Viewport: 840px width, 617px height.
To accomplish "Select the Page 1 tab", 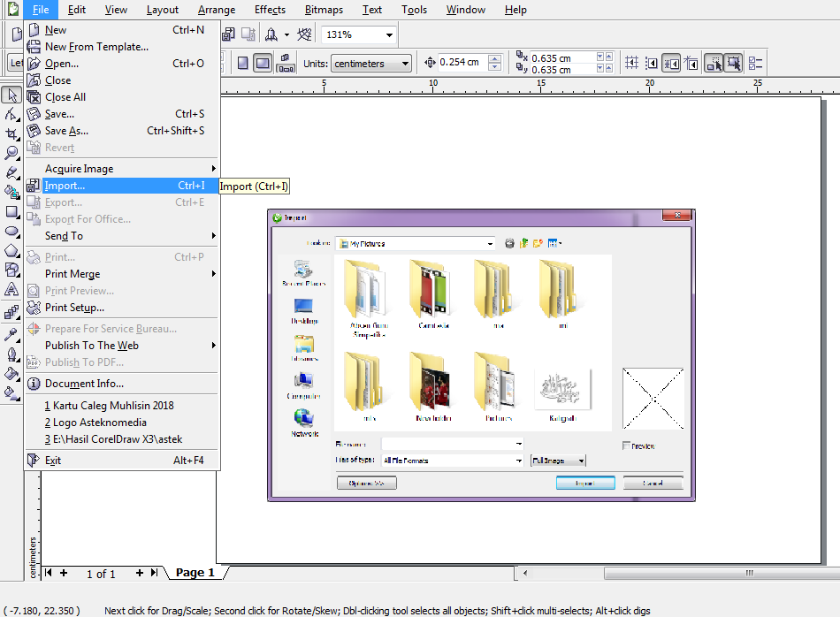I will tap(195, 573).
